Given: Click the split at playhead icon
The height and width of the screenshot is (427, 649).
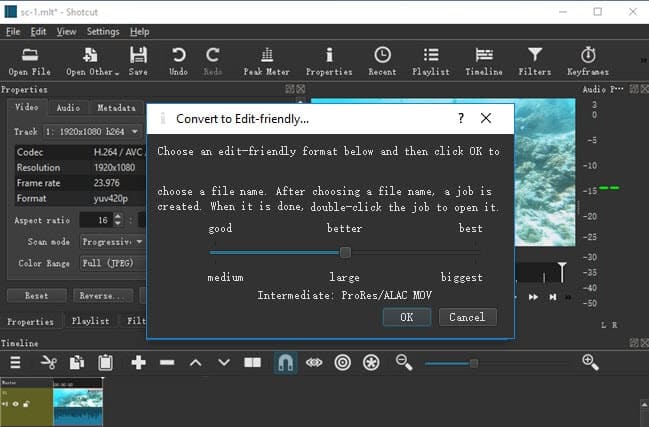Looking at the screenshot, I should [x=252, y=363].
